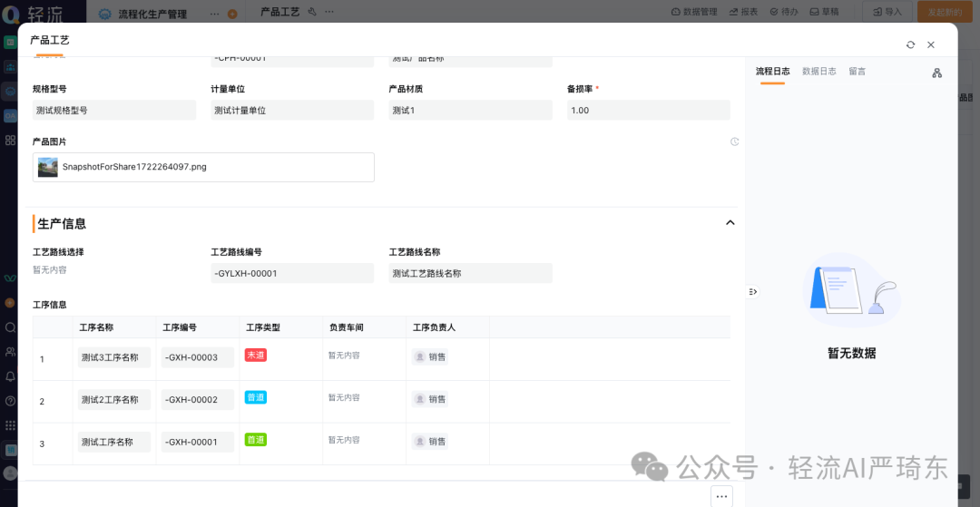Click the 销售 person chip in row 1
This screenshot has width=980, height=507.
pos(430,357)
